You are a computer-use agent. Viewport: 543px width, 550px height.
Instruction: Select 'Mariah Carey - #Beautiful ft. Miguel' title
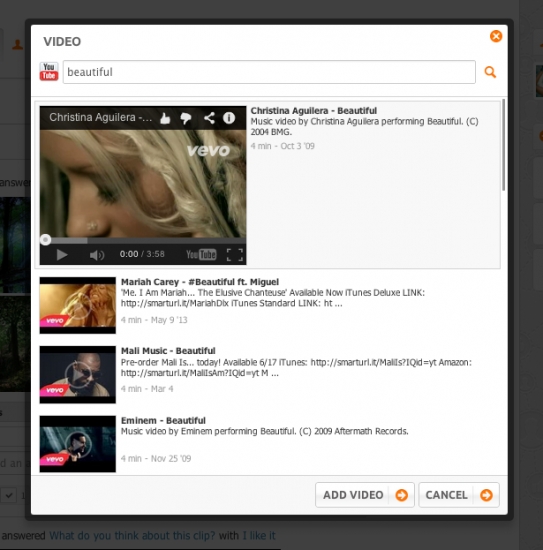pyautogui.click(x=200, y=282)
